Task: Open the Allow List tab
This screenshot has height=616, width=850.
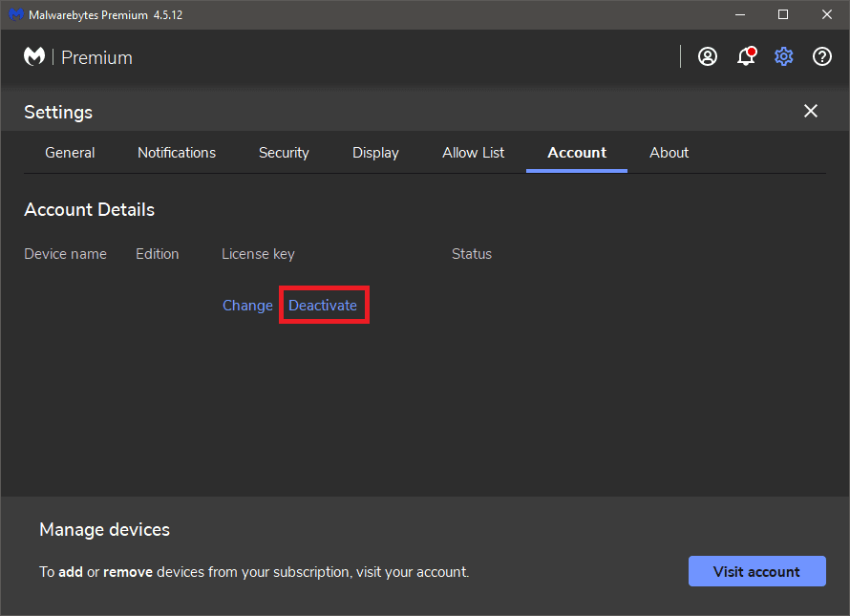Action: [x=474, y=153]
